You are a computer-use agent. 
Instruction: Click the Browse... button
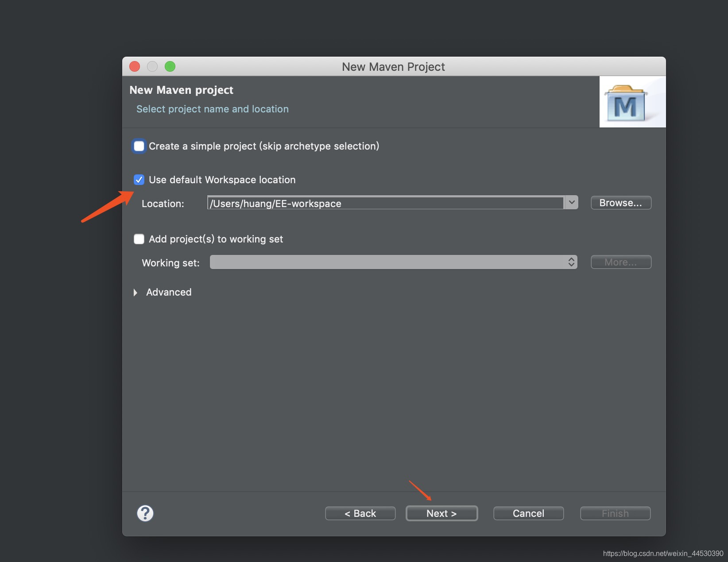point(621,203)
